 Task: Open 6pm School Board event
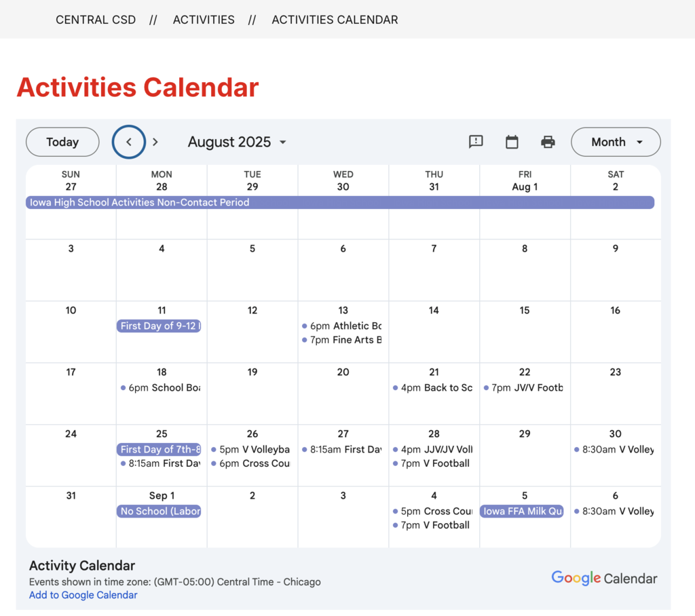tap(160, 388)
